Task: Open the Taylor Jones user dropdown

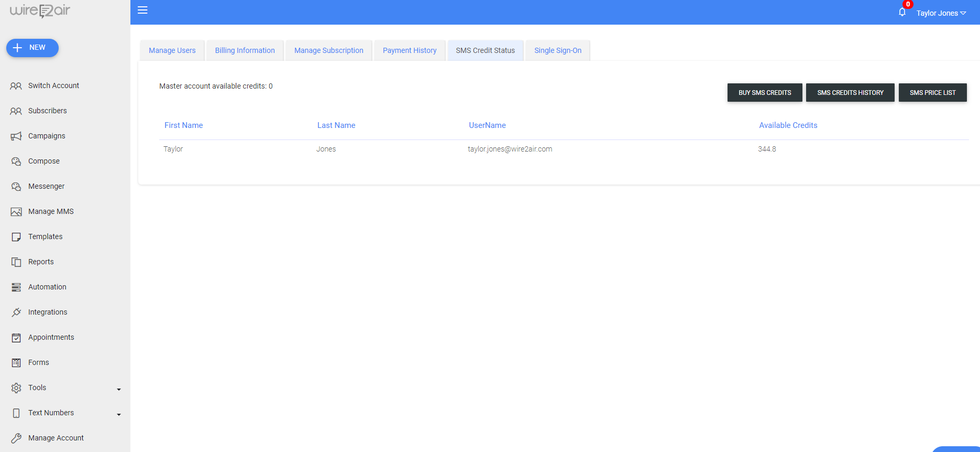Action: click(x=941, y=13)
